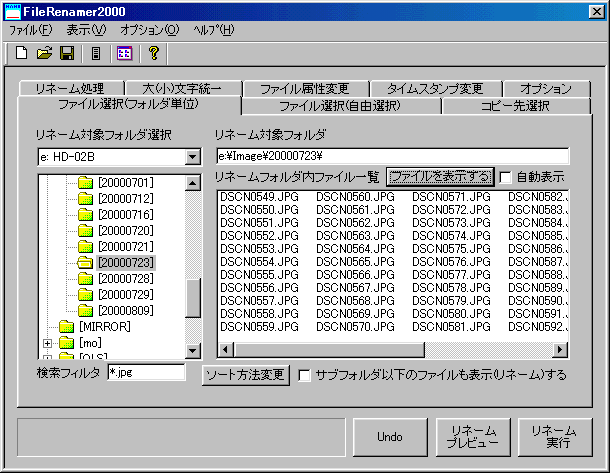
Task: Click folder icon beside [mo]
Action: point(67,343)
